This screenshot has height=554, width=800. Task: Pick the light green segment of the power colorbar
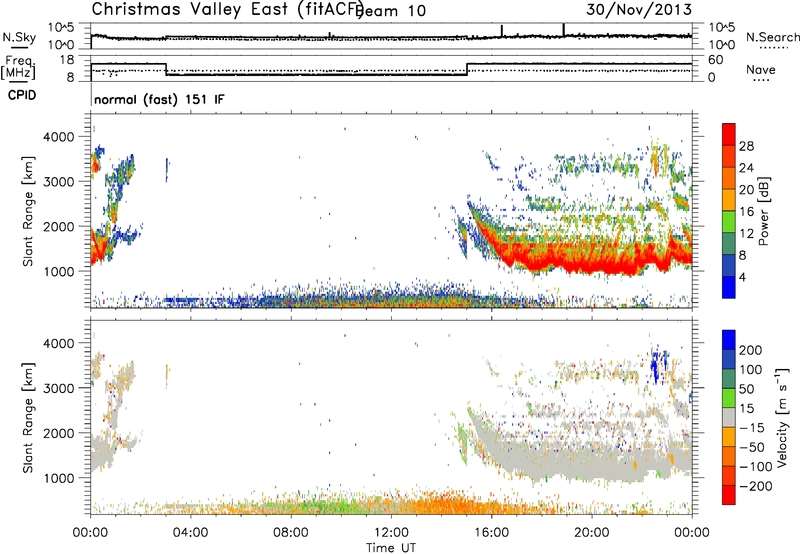point(729,222)
